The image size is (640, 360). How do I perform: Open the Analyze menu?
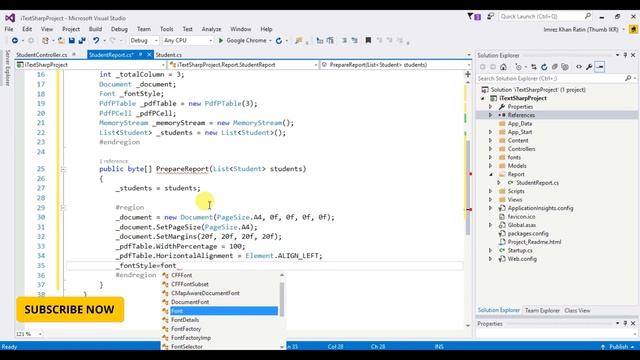tap(211, 29)
